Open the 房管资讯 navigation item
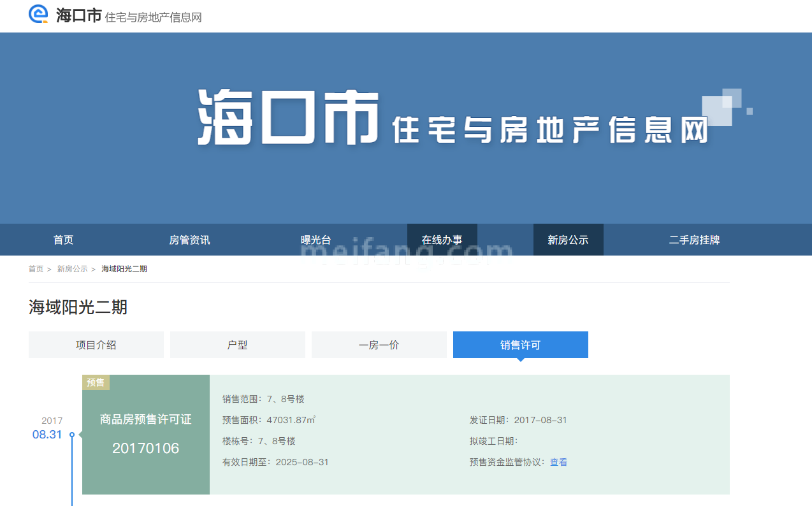 tap(189, 240)
